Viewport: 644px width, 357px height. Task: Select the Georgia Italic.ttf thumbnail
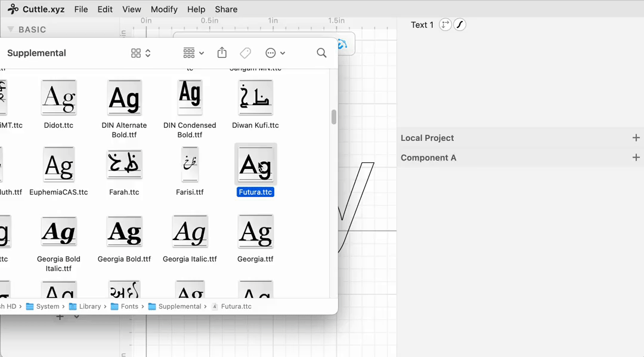pyautogui.click(x=190, y=232)
